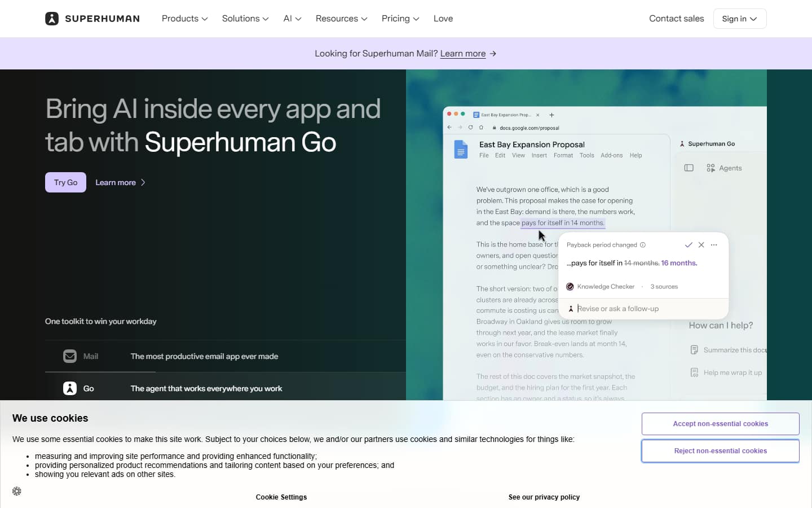Open the Sign in dropdown
Viewport: 812px width, 508px height.
(x=739, y=19)
